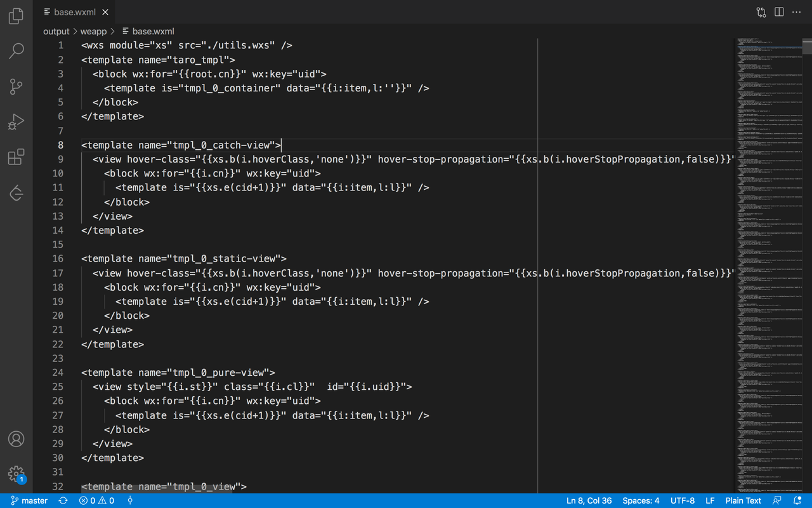Screen dimensions: 812x508
Task: Open the Plain Text language mode picker
Action: pos(743,500)
